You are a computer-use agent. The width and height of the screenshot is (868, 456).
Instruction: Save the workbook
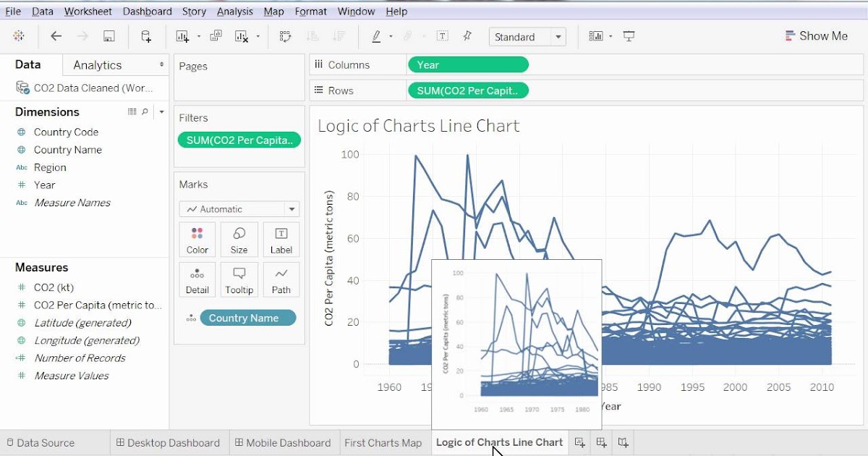[x=109, y=35]
